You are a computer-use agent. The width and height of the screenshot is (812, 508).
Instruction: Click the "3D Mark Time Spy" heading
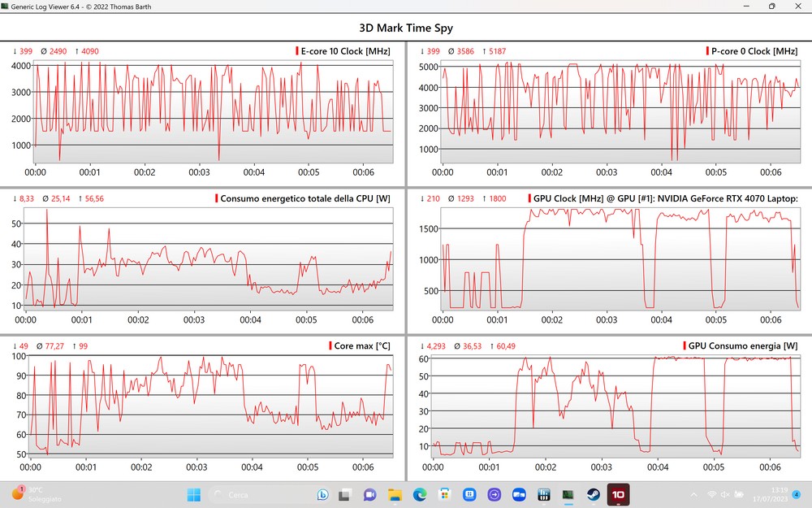tap(406, 28)
